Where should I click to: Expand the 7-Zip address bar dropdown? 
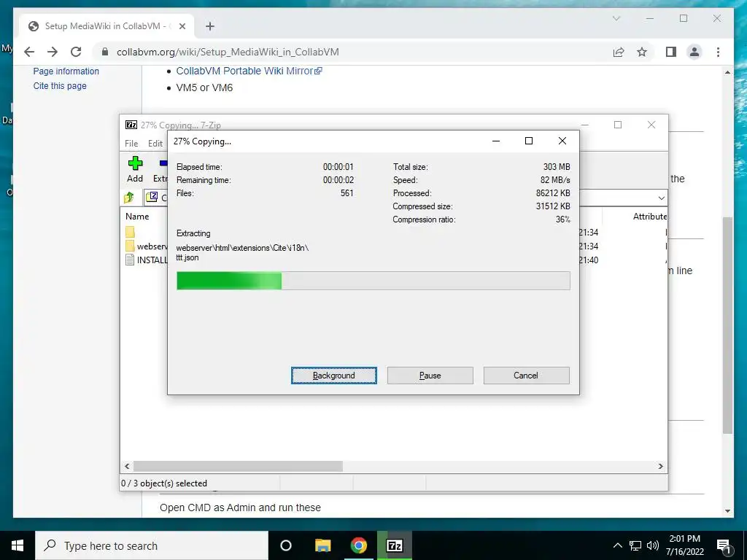tap(661, 198)
